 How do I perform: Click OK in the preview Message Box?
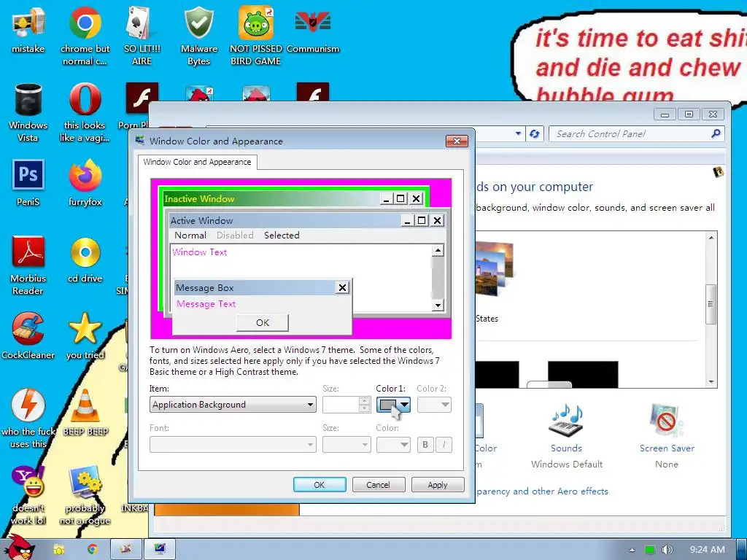pyautogui.click(x=263, y=322)
